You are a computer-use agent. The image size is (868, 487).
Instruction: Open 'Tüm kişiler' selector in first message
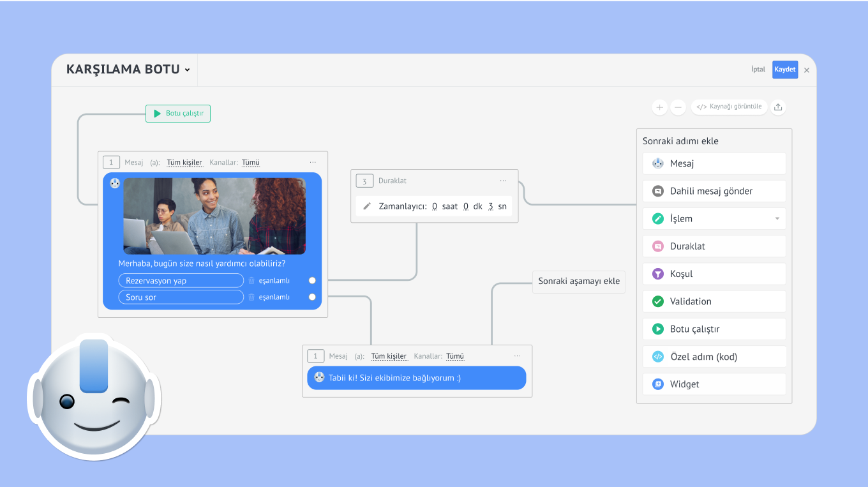coord(184,163)
